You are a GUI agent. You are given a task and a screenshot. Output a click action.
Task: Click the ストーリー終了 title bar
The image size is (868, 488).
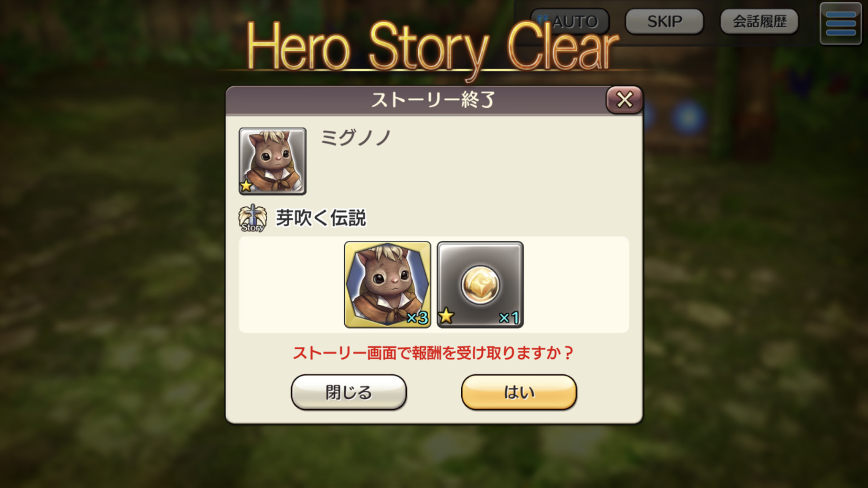coord(434,100)
